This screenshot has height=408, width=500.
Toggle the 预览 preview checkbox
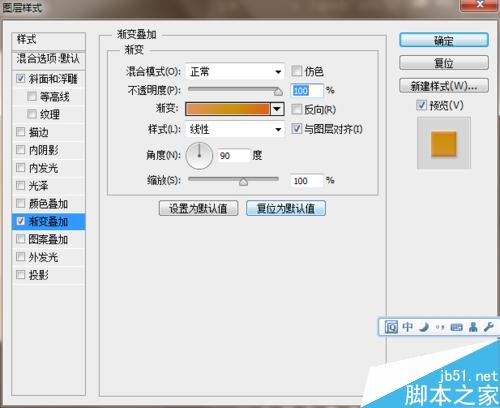[421, 105]
